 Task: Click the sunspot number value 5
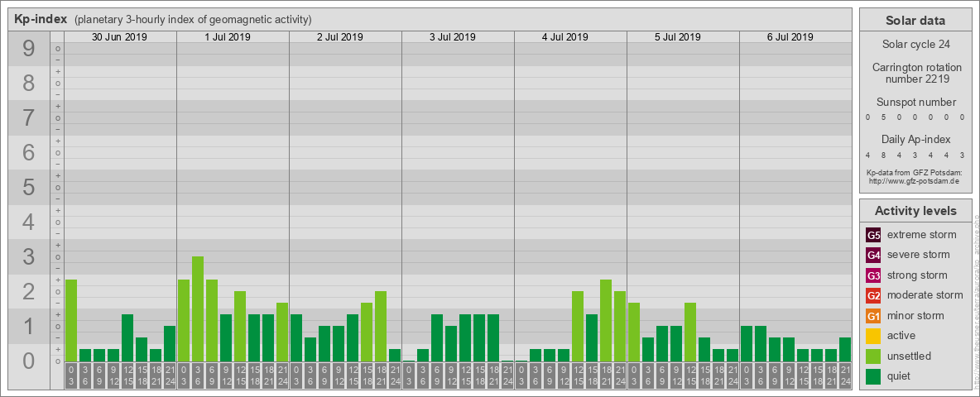click(x=883, y=117)
